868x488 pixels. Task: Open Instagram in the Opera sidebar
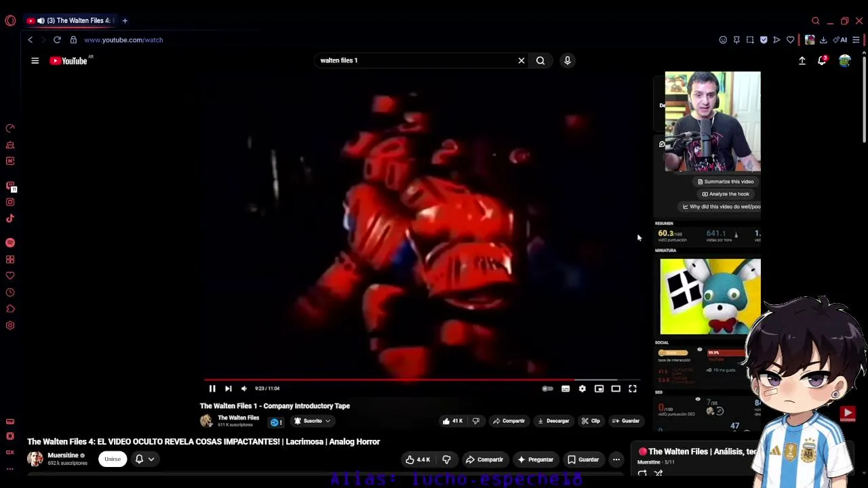coord(10,202)
